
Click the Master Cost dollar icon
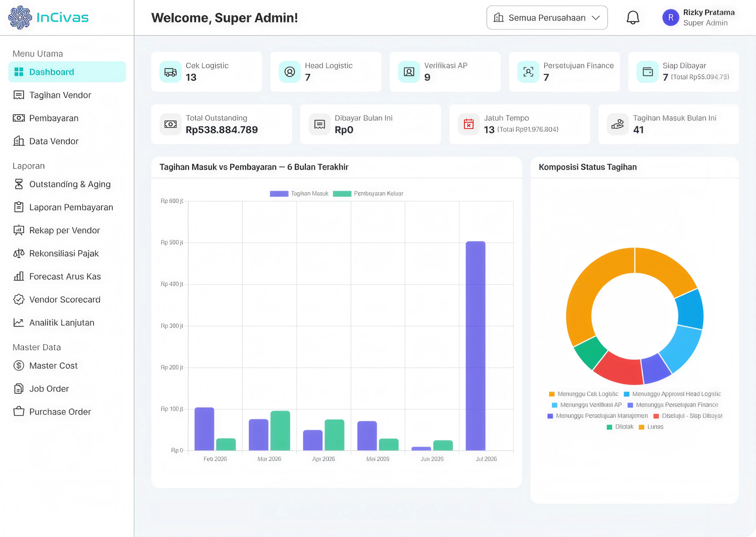19,365
